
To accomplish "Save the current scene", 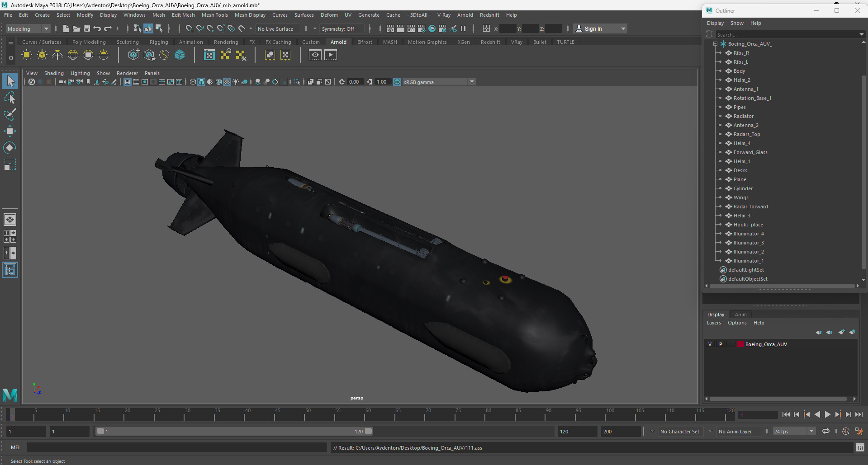I will click(x=87, y=28).
